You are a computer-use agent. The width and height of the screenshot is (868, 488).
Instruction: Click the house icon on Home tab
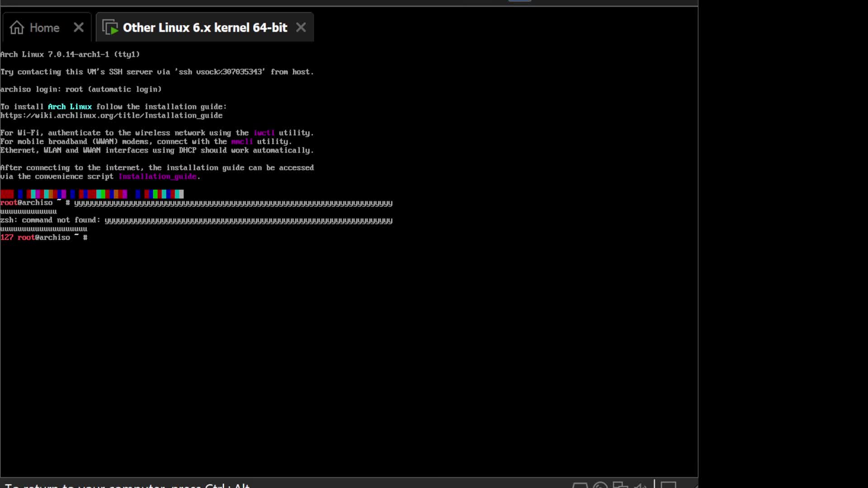tap(17, 28)
